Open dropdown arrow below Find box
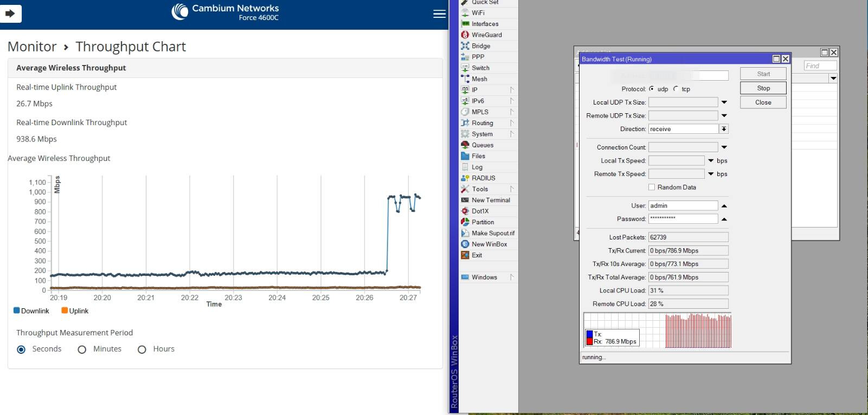The width and height of the screenshot is (868, 415). tap(833, 79)
